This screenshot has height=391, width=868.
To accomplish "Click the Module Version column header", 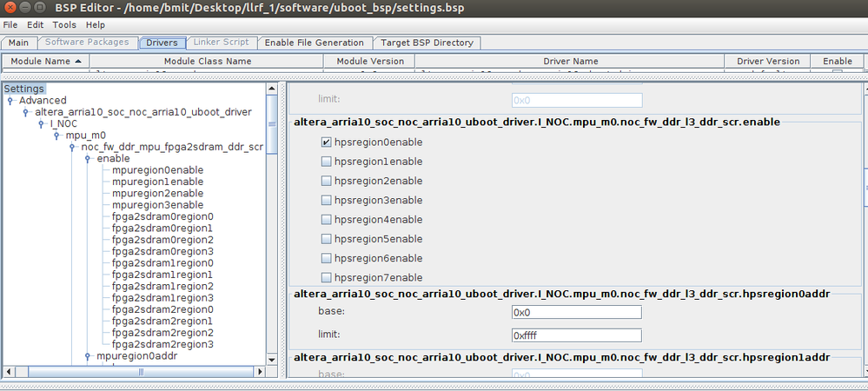I will coord(370,61).
